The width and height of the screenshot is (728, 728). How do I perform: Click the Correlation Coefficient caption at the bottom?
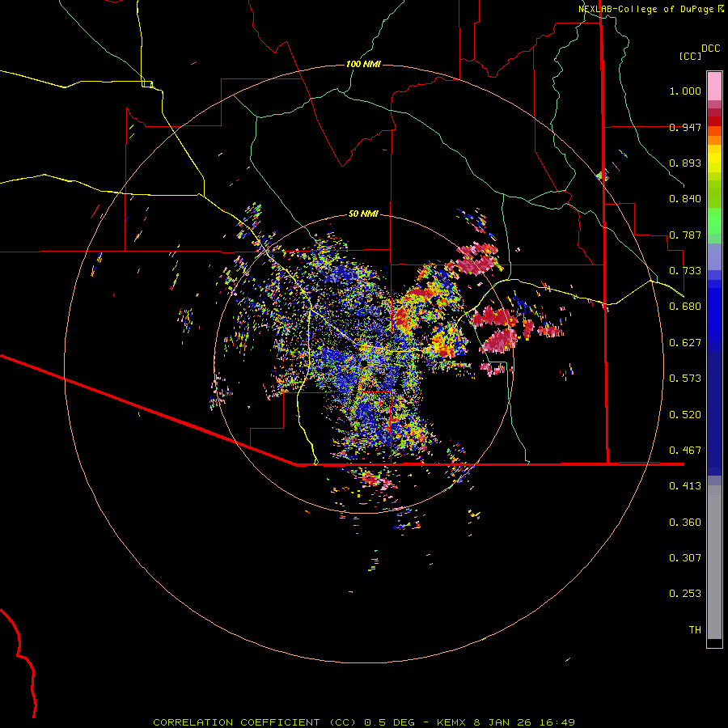click(x=364, y=722)
